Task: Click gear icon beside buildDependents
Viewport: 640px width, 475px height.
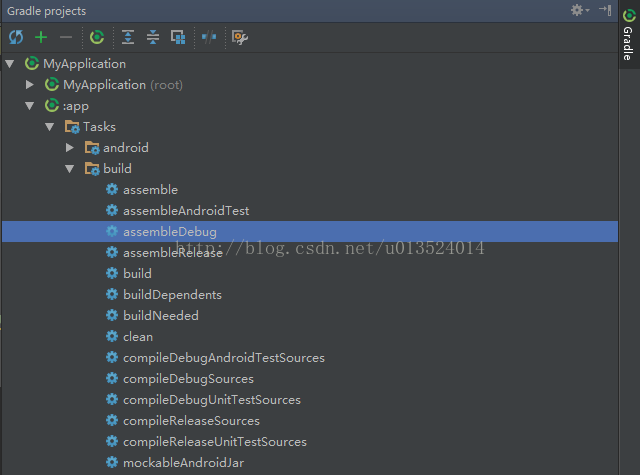Action: (112, 294)
